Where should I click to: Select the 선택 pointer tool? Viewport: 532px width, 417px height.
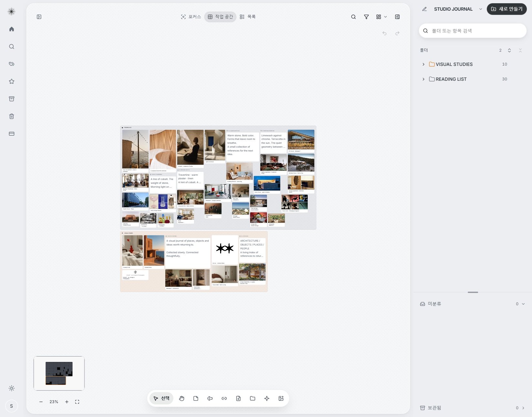(x=161, y=398)
